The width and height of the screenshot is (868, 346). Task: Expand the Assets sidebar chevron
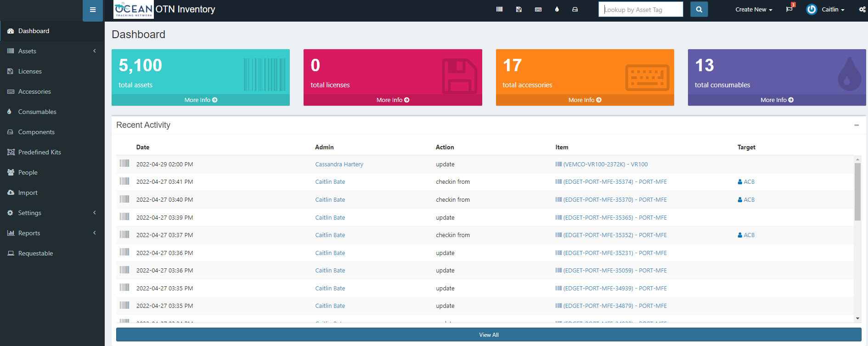pos(95,51)
